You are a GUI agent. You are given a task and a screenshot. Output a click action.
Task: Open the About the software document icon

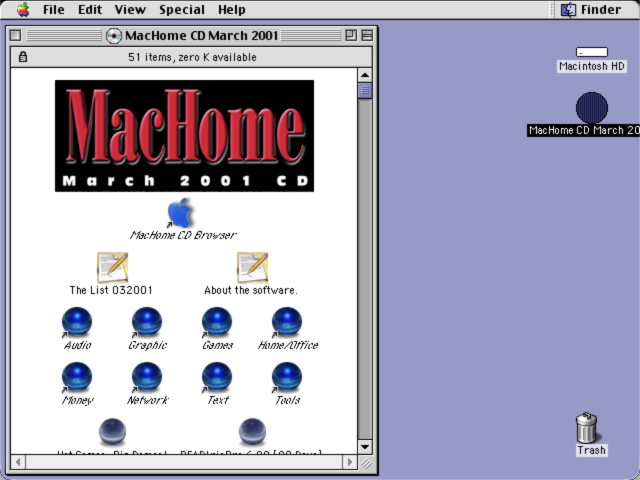252,267
